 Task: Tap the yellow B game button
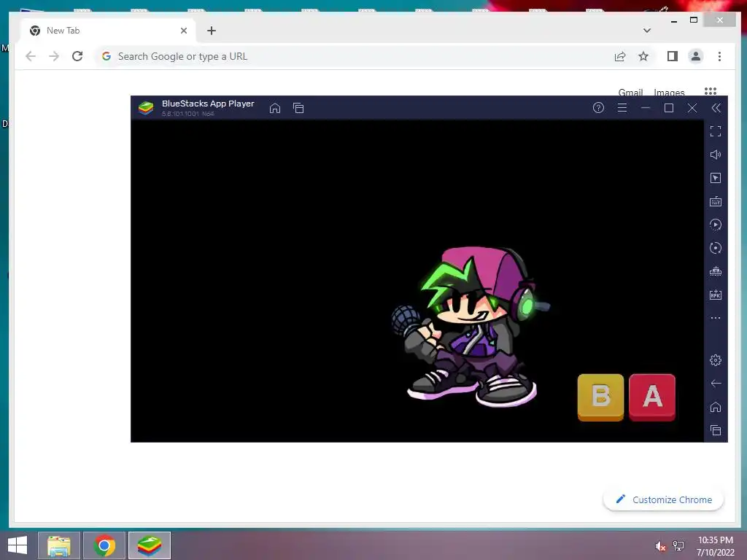click(x=601, y=397)
